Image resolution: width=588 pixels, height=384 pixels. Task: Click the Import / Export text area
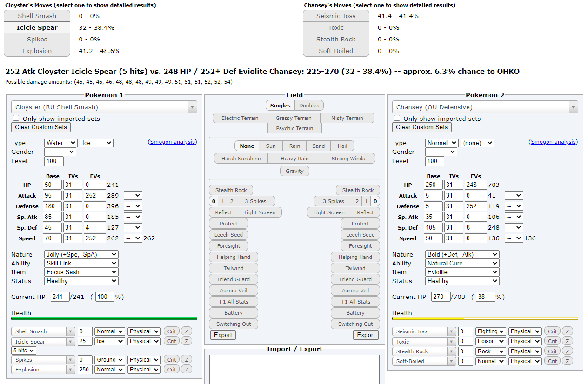tap(294, 369)
